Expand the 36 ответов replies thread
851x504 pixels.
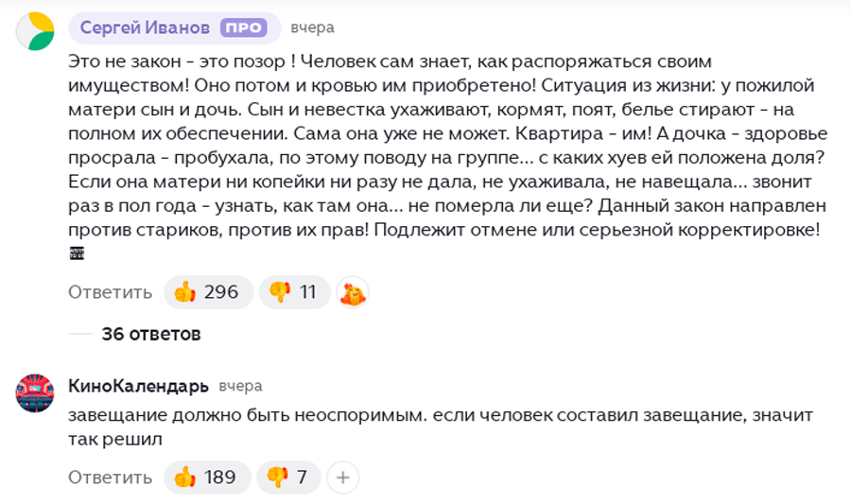151,334
